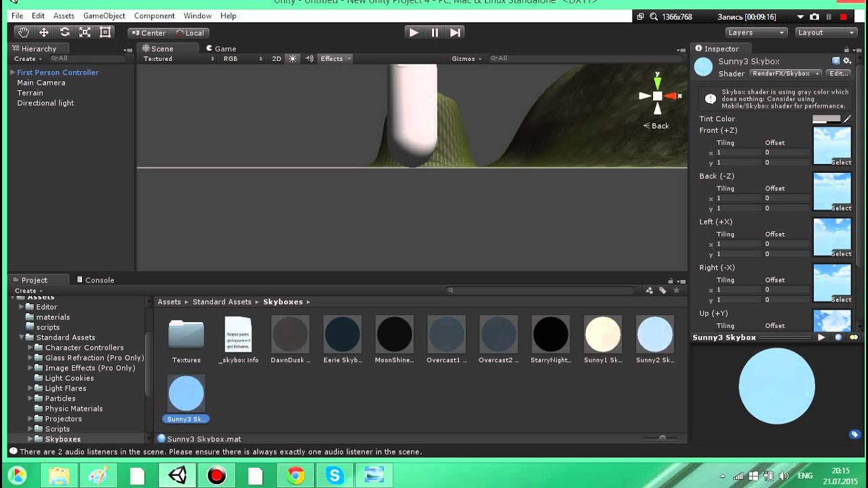Select Light Flares folder in tree

coord(65,388)
